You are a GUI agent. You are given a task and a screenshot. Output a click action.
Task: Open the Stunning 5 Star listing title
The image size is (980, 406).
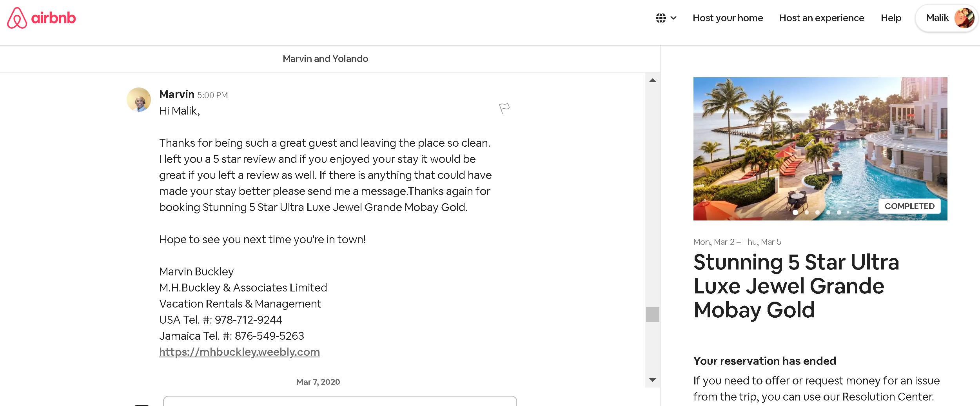796,286
